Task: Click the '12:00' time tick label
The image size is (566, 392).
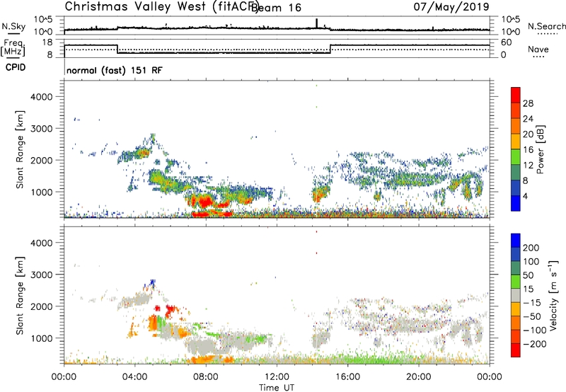Action: [x=277, y=377]
